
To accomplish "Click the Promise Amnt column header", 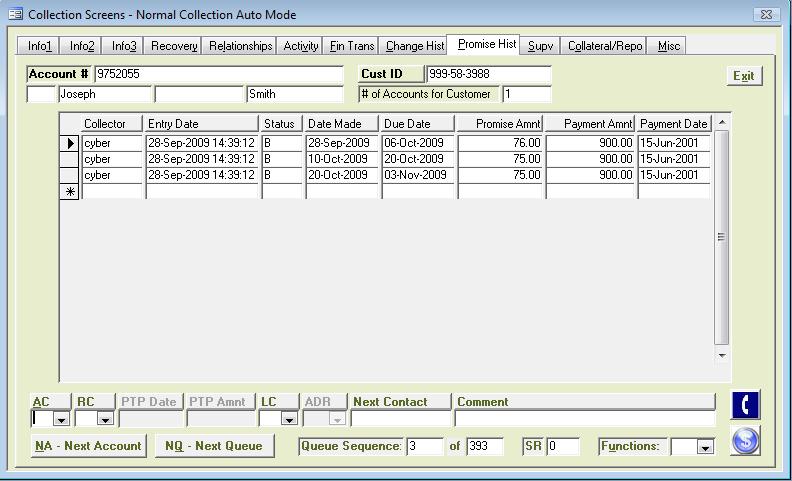I will click(500, 124).
